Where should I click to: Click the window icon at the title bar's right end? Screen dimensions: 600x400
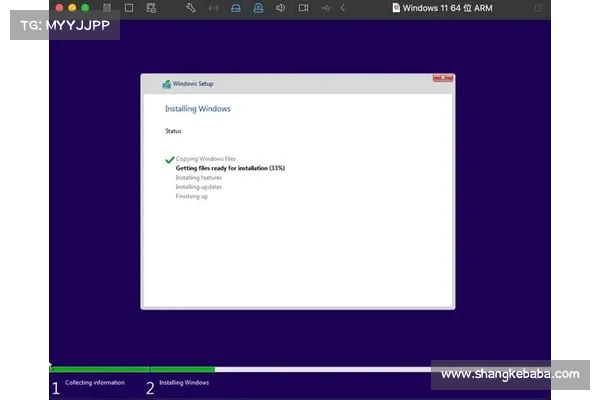pos(538,8)
